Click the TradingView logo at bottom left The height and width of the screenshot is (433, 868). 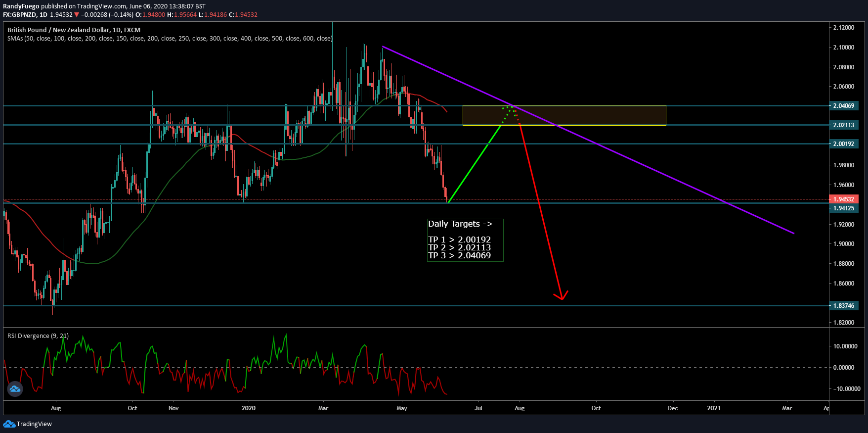(28, 424)
